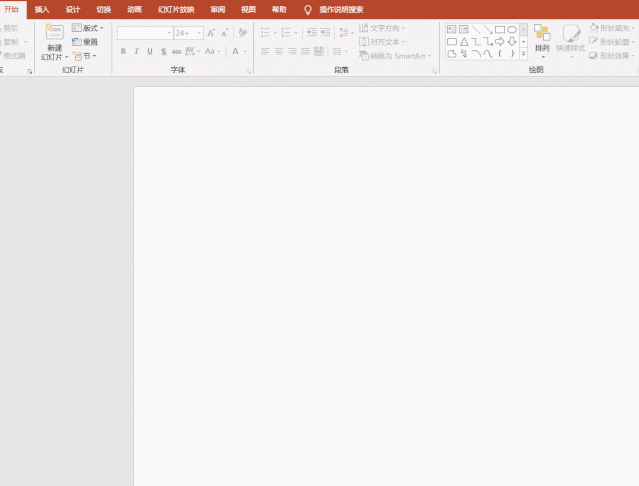Select the right arrow shape in gallery

pyautogui.click(x=500, y=42)
